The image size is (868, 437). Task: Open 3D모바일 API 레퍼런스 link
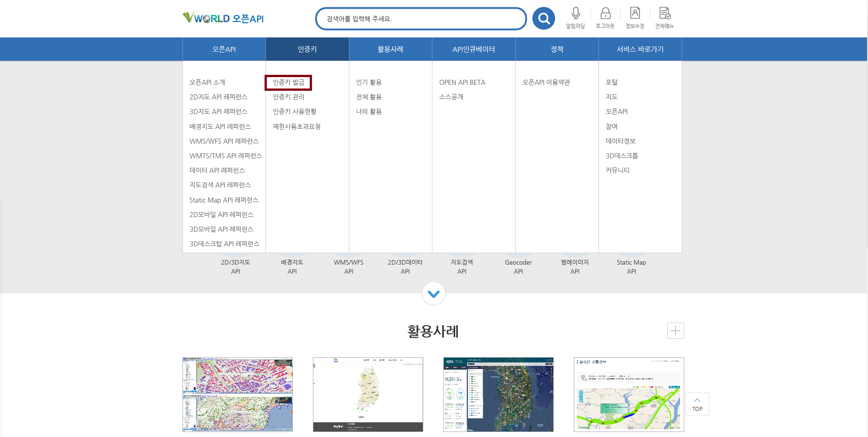click(x=222, y=229)
